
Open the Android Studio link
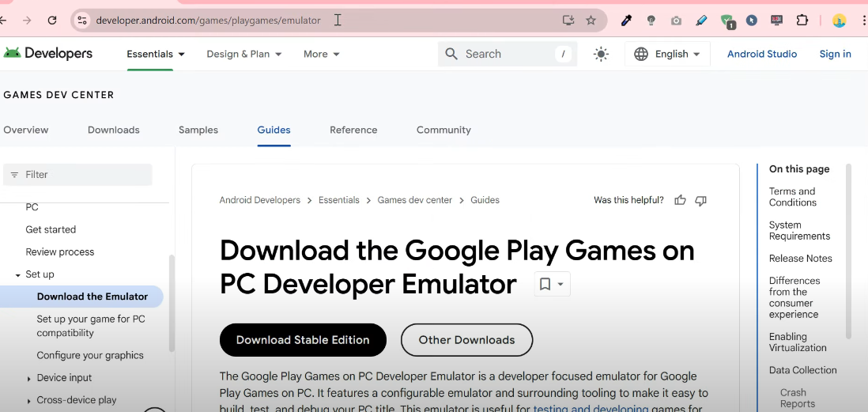coord(762,54)
